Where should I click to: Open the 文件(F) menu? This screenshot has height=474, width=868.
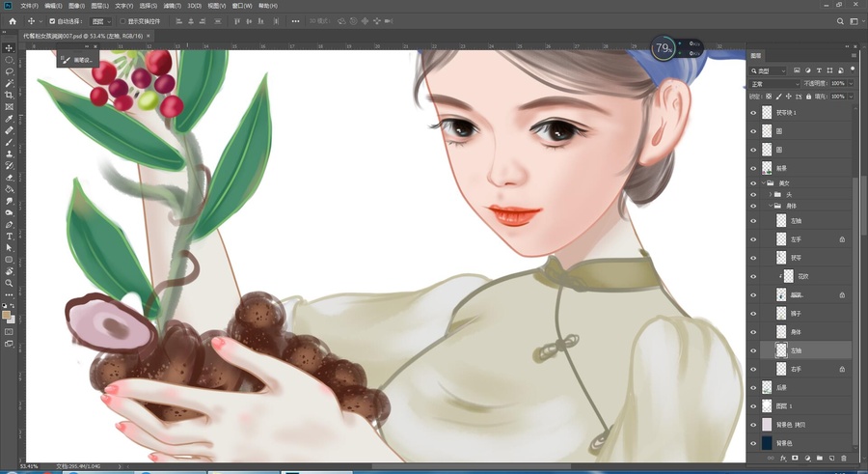click(x=29, y=6)
